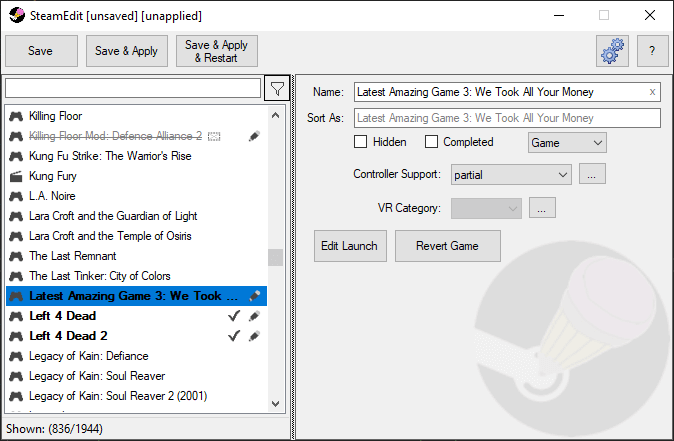Click the gamepad icon next to L.A. Noire
Viewport: 674px width, 441px height.
(x=16, y=196)
